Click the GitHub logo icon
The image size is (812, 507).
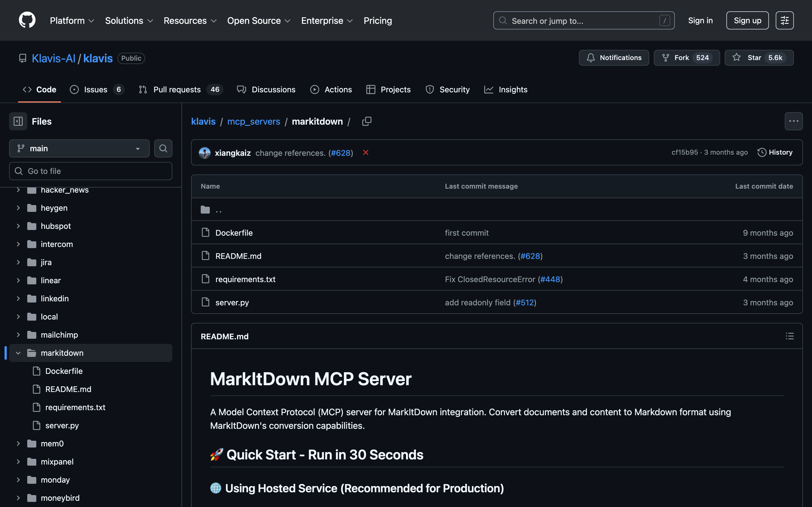click(27, 20)
